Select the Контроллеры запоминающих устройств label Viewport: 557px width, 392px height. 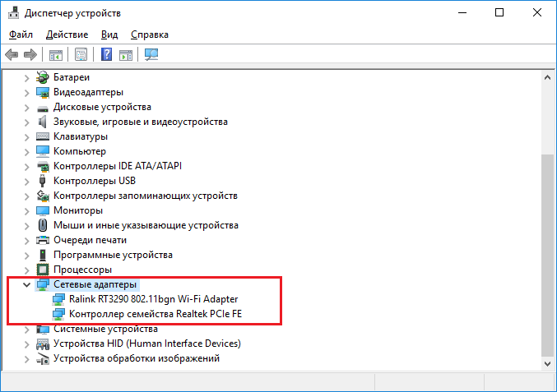click(x=146, y=196)
